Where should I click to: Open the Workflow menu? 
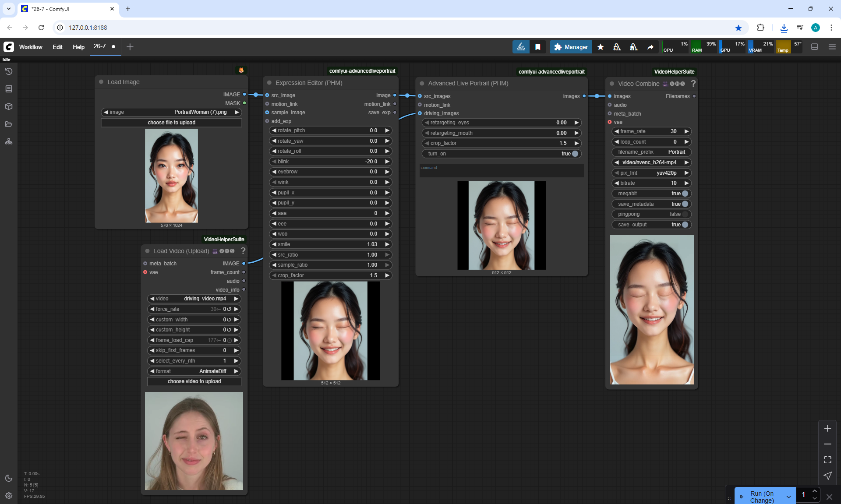31,47
